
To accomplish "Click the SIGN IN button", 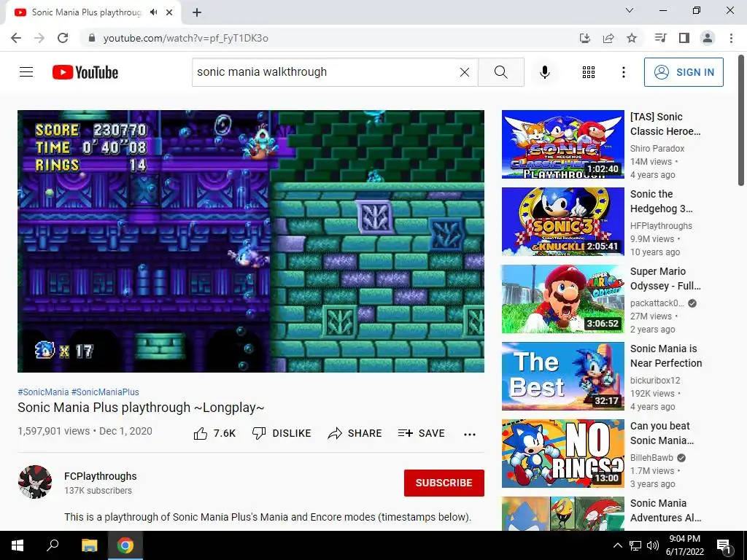I will pos(684,72).
